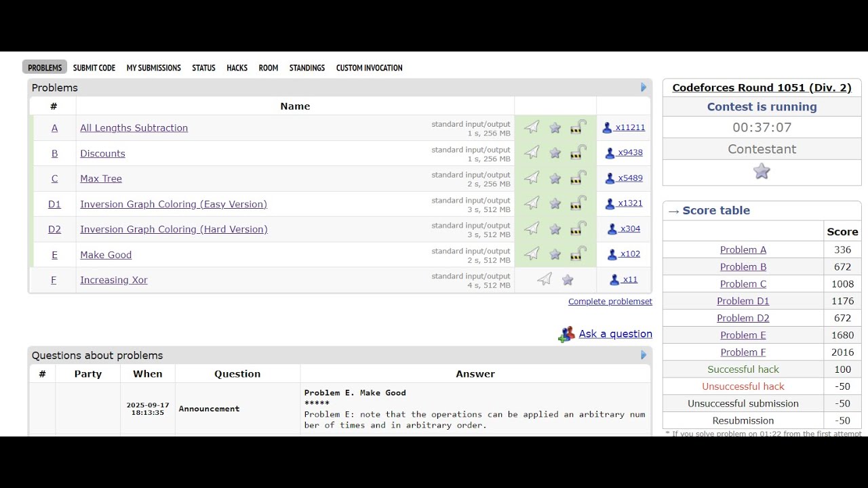Click the x304 solved count link
The width and height of the screenshot is (868, 488).
[630, 229]
